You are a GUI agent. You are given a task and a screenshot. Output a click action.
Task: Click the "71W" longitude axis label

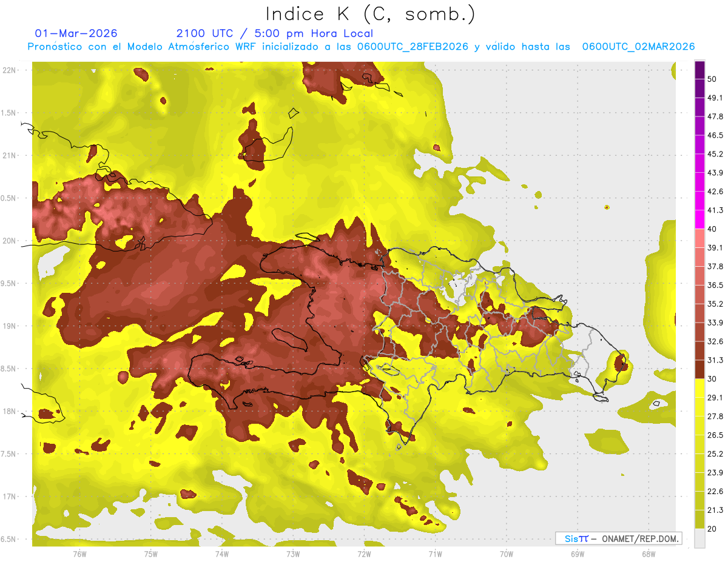[x=435, y=554]
